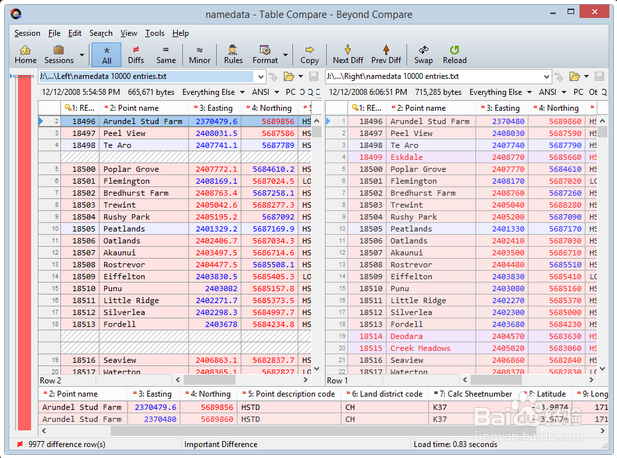This screenshot has width=617, height=458.
Task: Click the left file path field
Action: click(146, 76)
